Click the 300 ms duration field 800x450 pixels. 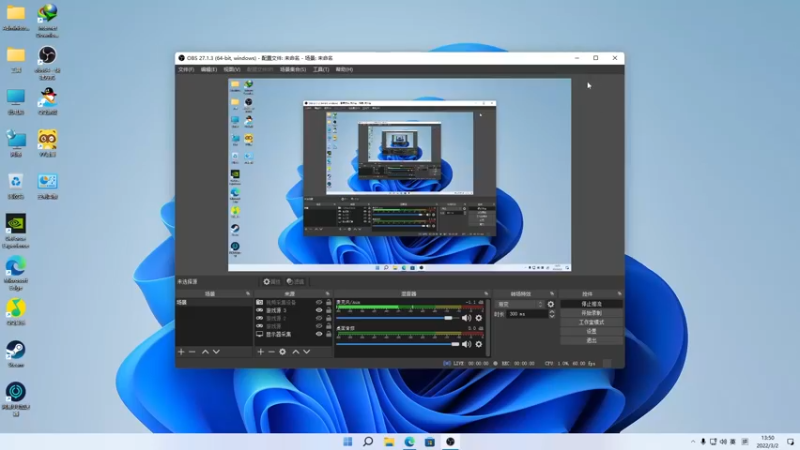[527, 314]
